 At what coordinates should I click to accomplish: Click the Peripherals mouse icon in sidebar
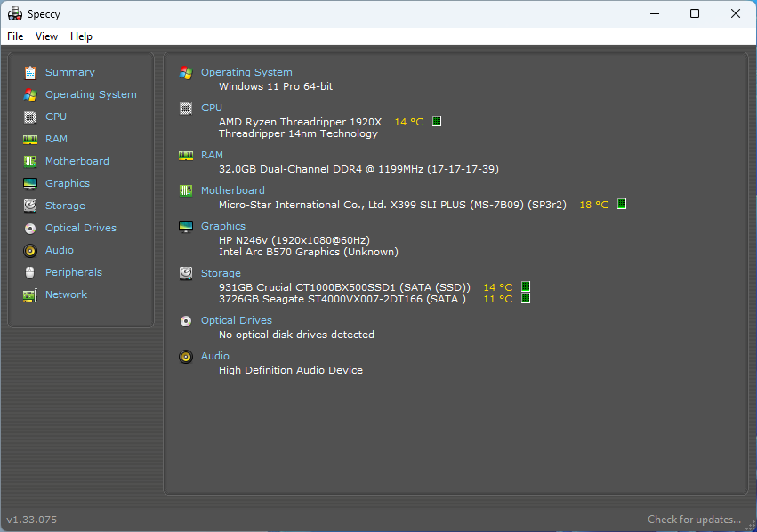(x=30, y=273)
